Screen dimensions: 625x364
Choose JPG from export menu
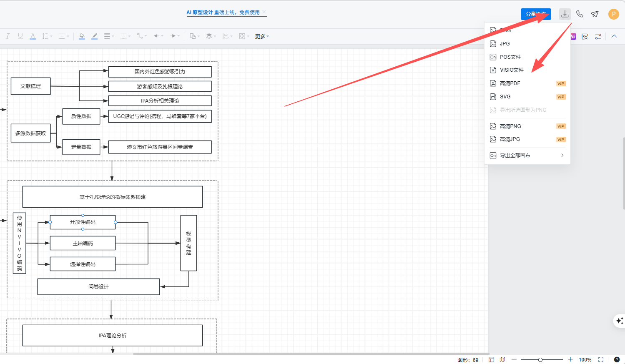point(505,44)
